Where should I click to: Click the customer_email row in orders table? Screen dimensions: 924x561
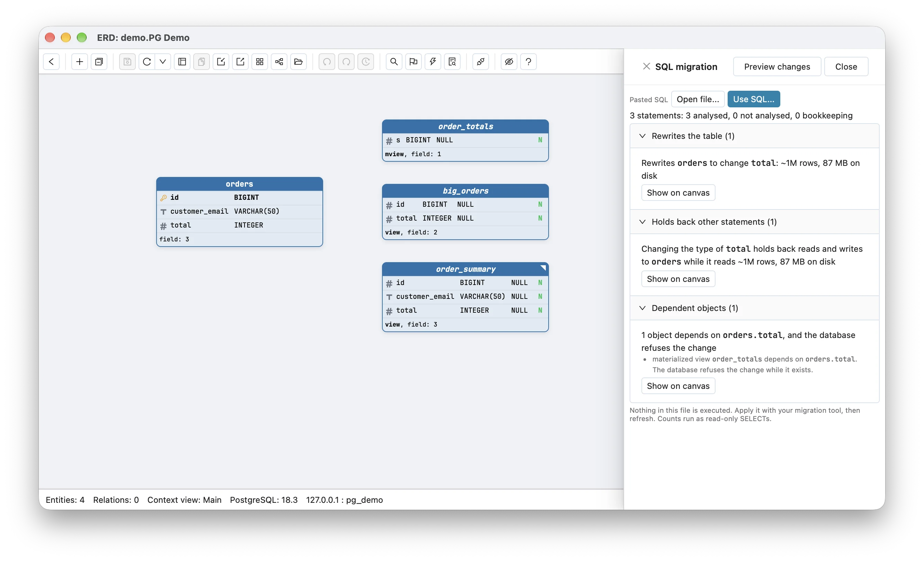[240, 212]
